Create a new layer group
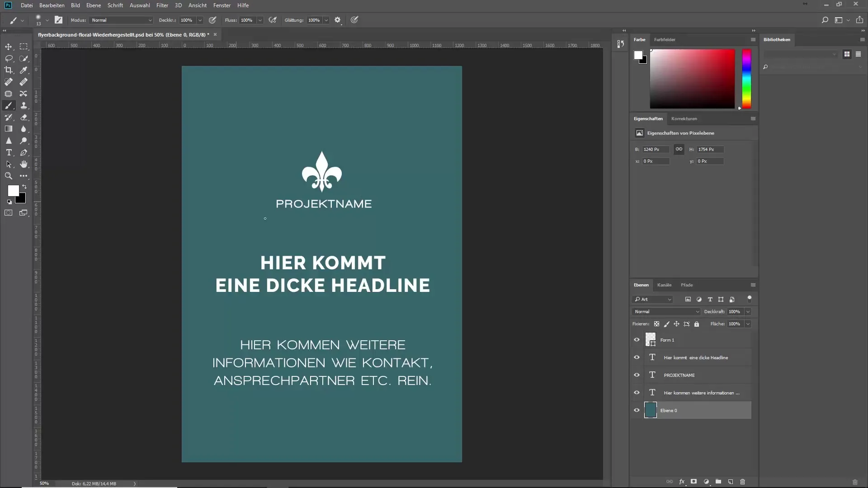The height and width of the screenshot is (488, 868). (718, 482)
